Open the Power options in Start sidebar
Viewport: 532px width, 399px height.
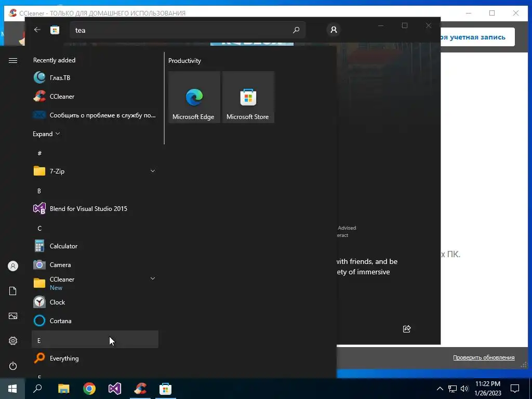click(13, 366)
